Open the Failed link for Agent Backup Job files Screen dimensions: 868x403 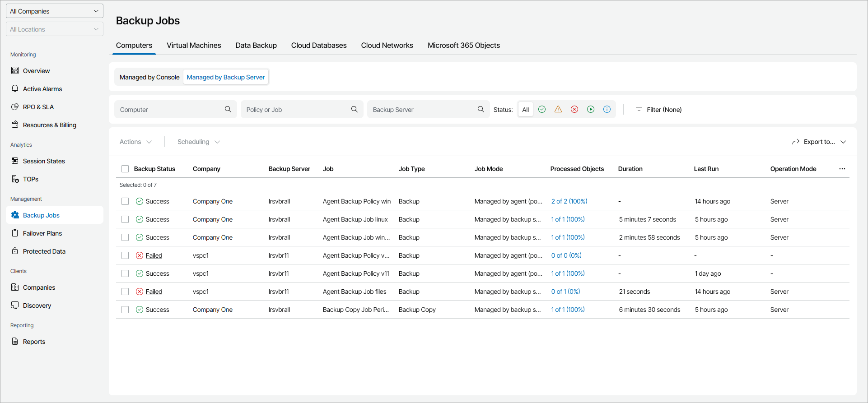coord(154,292)
